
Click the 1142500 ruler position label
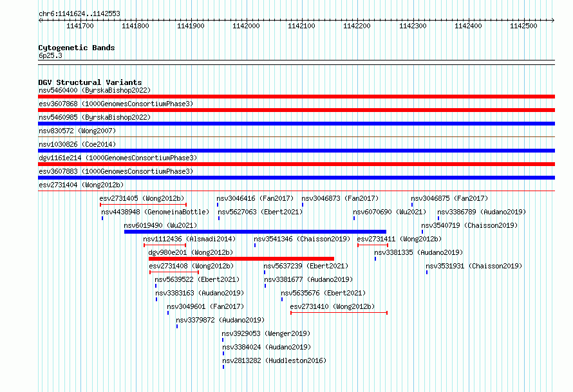(x=523, y=26)
